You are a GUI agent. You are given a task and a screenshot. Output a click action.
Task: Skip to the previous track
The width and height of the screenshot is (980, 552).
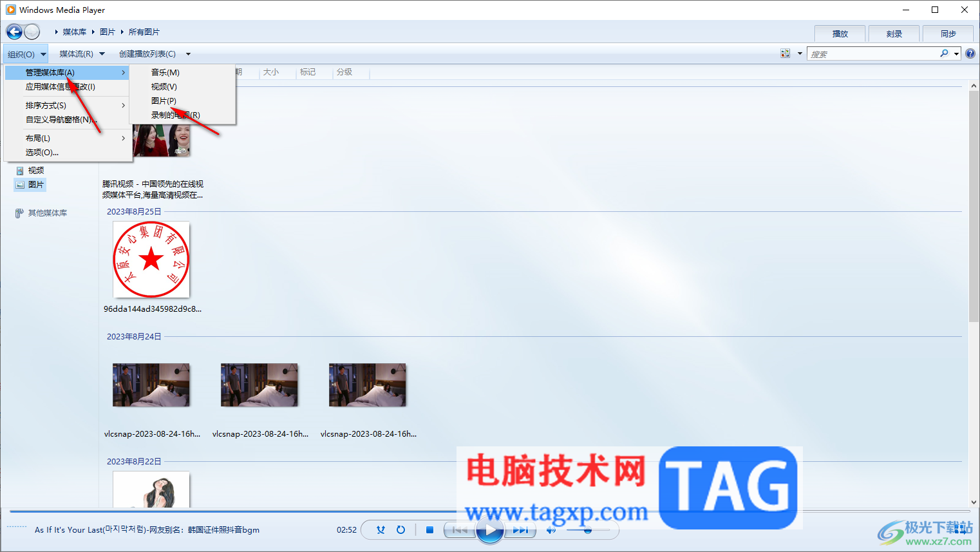click(x=460, y=530)
